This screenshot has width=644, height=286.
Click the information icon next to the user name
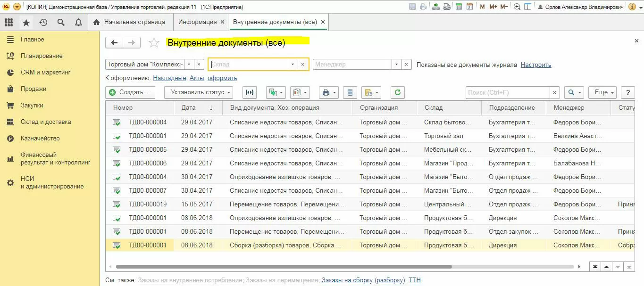click(x=631, y=7)
